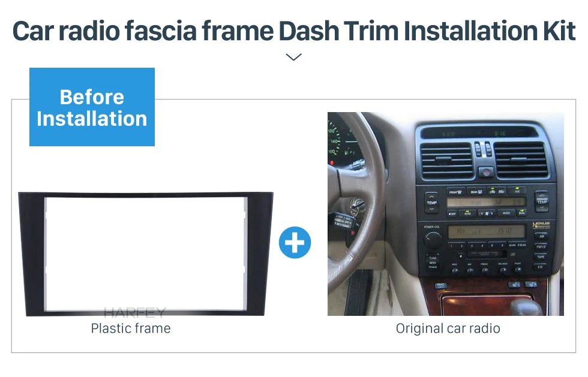Click the Before Installation blue badge
Viewport: 588px width, 377px height.
click(92, 107)
